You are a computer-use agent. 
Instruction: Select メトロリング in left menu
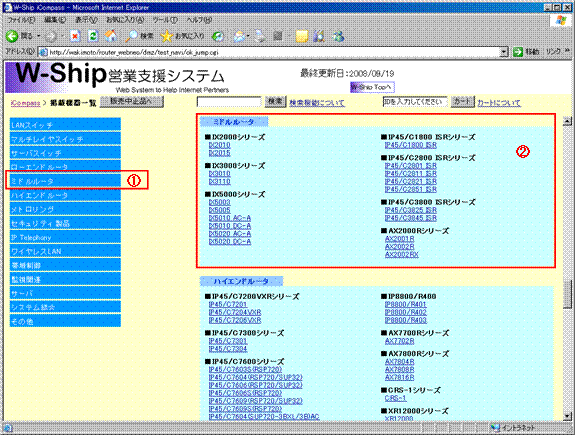65,209
